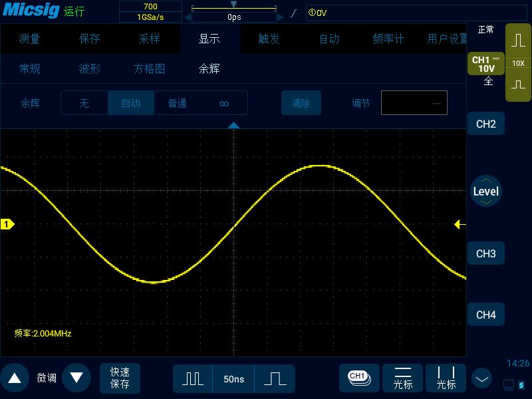532x399 pixels.
Task: Tap the fine-tune down arrow button
Action: click(76, 378)
